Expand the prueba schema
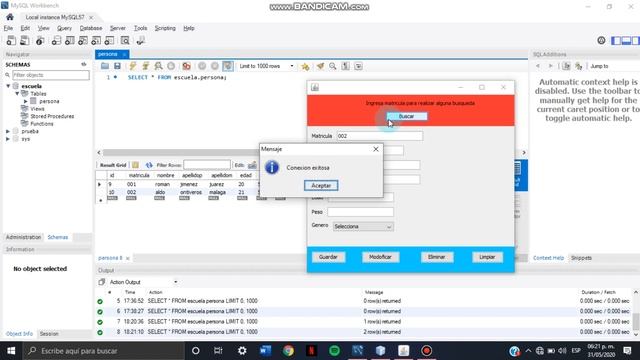This screenshot has width=640, height=360. 8,131
